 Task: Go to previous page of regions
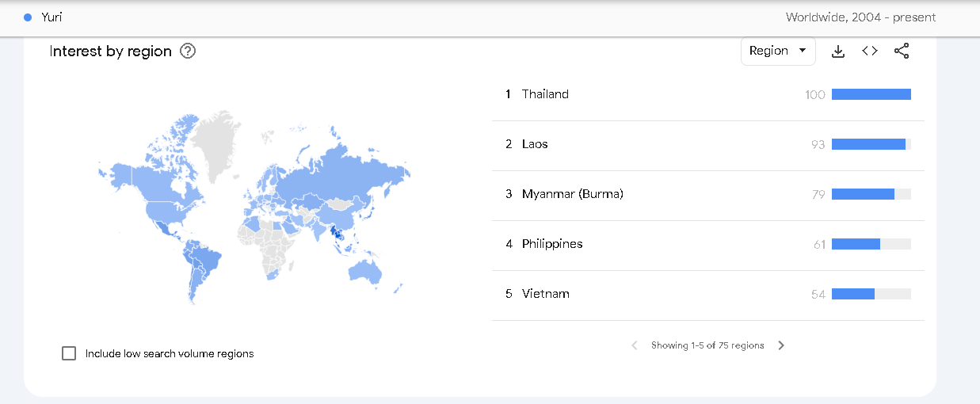635,345
